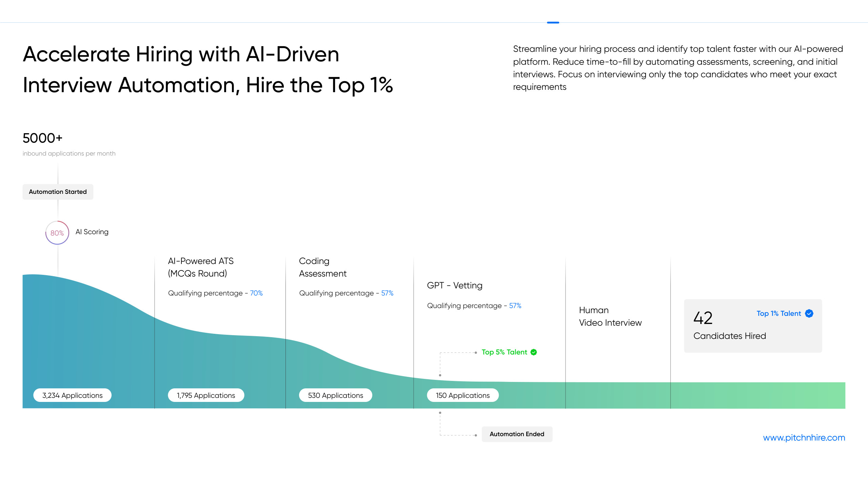Click the AI-Powered ATS (MCQs Round) heading
The width and height of the screenshot is (868, 488).
[201, 267]
